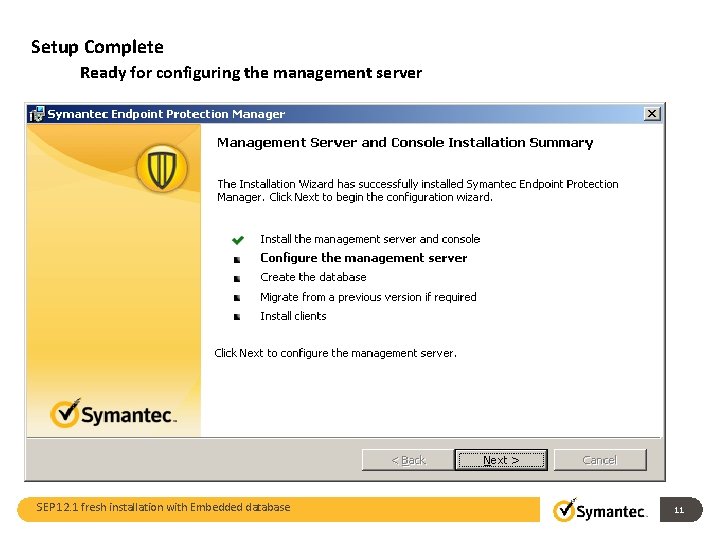Image resolution: width=720 pixels, height=540 pixels.
Task: Click the disabled < Back button
Action: coord(408,460)
